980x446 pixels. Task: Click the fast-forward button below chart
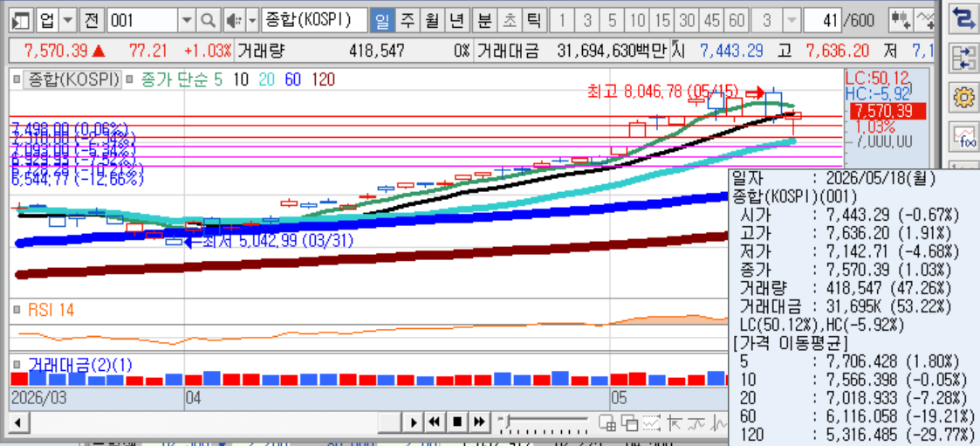click(479, 422)
